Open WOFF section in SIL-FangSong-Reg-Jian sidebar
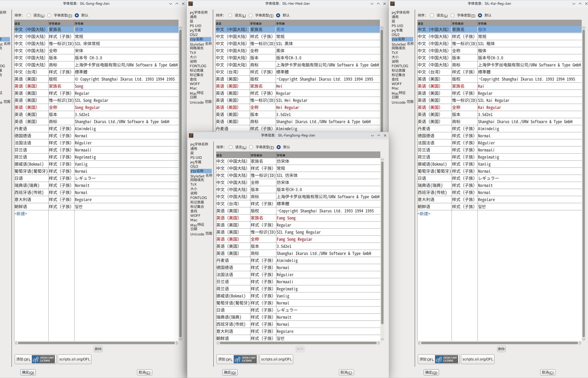 pyautogui.click(x=195, y=216)
